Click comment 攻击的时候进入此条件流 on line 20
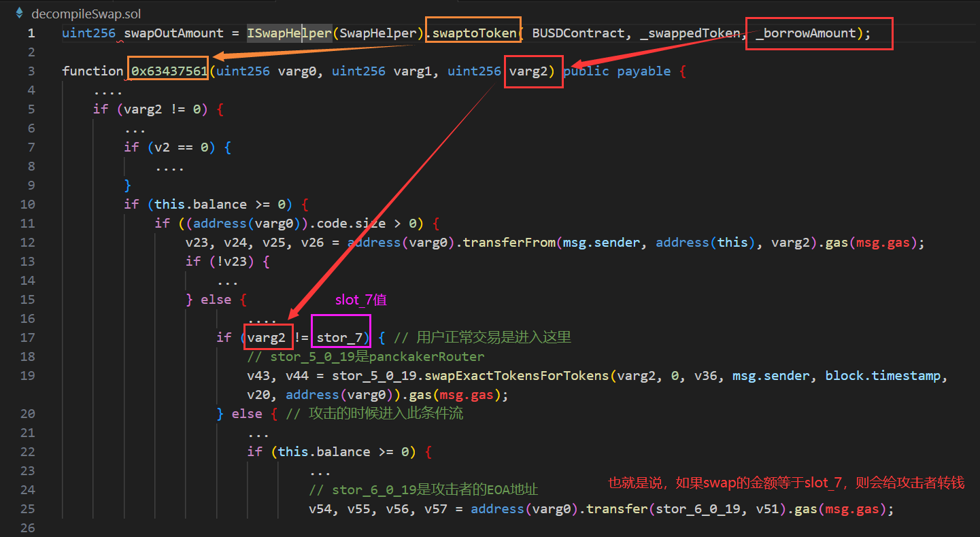The image size is (980, 537). [x=375, y=414]
